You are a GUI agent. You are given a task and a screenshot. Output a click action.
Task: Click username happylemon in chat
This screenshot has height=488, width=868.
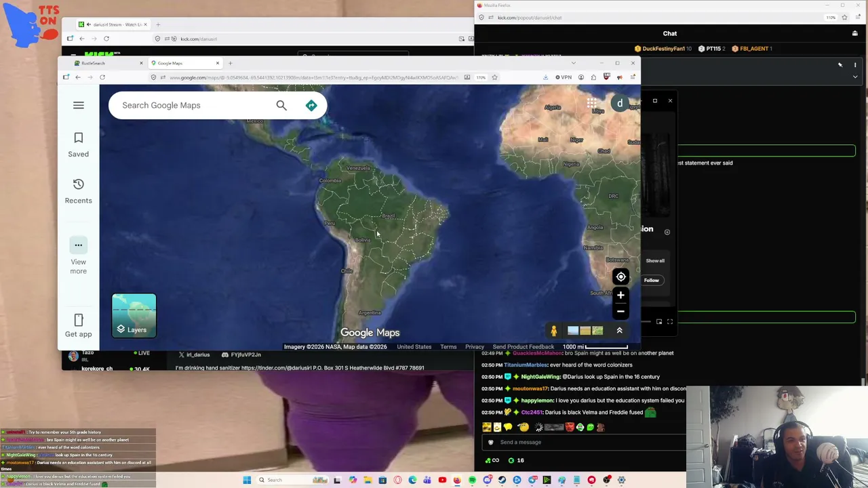pos(537,401)
